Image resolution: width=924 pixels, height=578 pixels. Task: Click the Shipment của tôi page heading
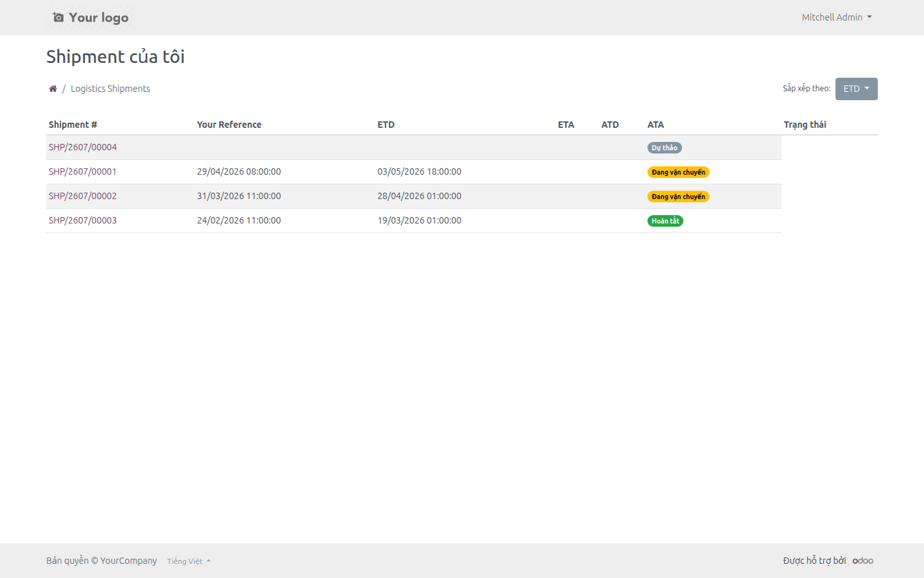[x=116, y=57]
